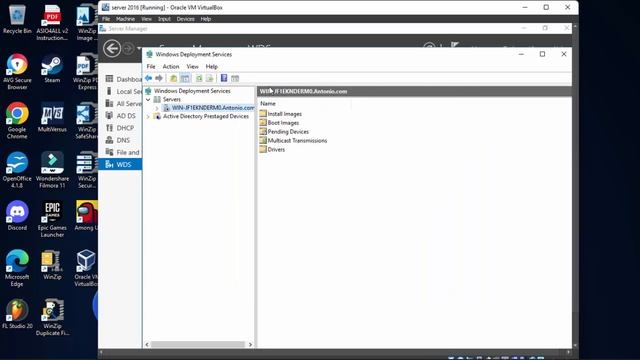Expand Active Directory Prestaged Devices node
The image size is (640, 360).
point(148,116)
